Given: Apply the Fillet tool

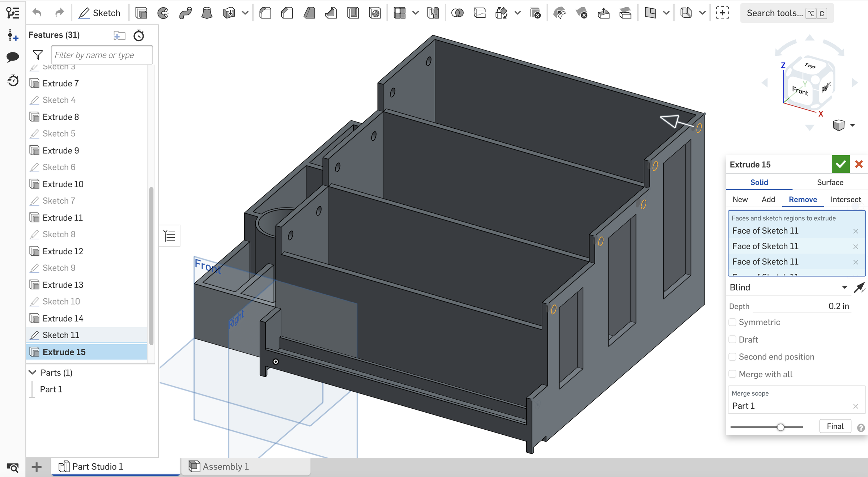Looking at the screenshot, I should pos(265,13).
